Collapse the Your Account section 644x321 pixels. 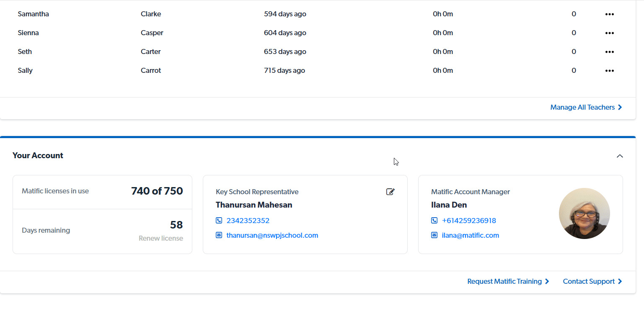pos(620,156)
